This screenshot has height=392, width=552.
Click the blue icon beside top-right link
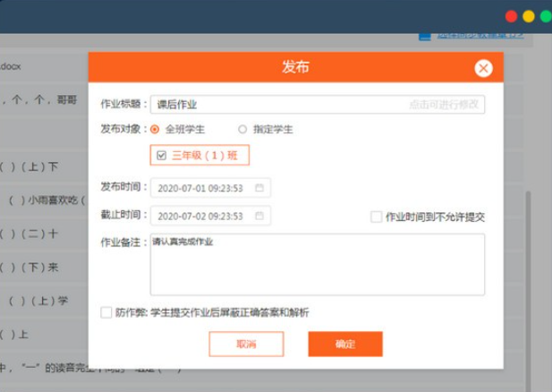425,36
